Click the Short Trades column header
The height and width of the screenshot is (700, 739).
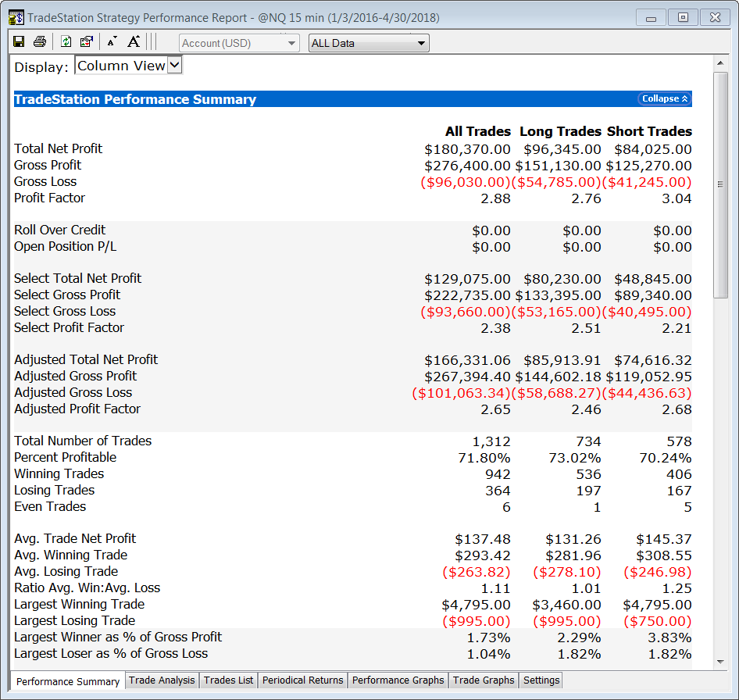649,131
